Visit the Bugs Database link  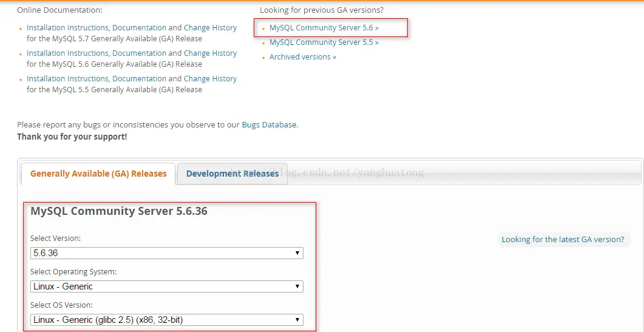pyautogui.click(x=269, y=124)
